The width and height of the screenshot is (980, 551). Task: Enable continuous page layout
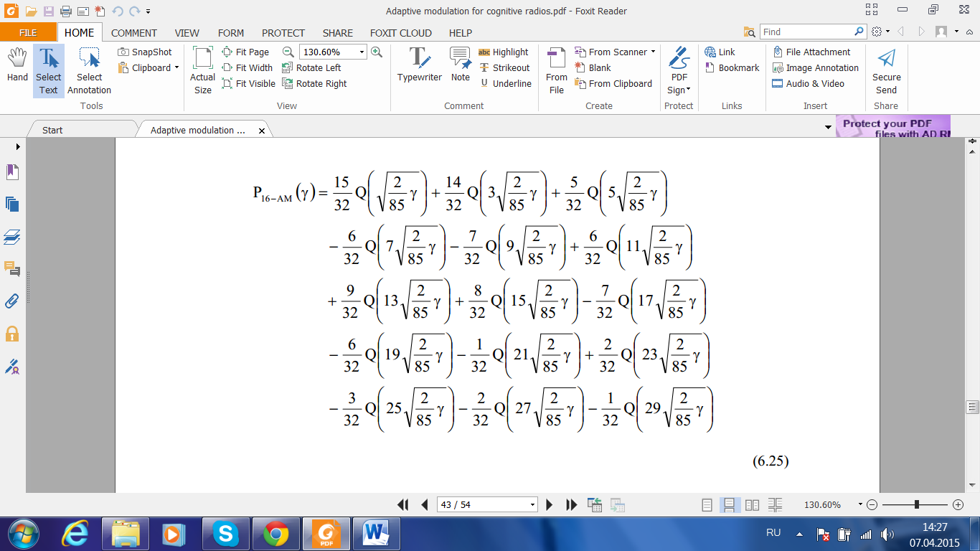coord(729,505)
